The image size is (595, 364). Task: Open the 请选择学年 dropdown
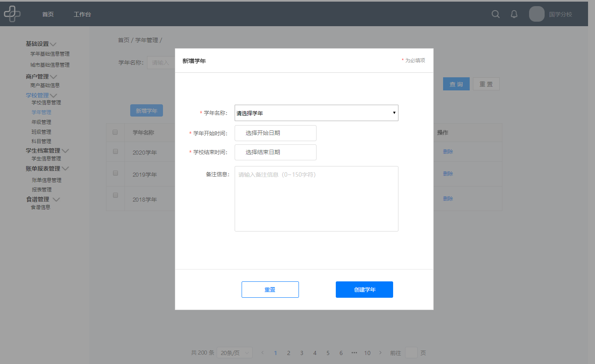point(317,113)
